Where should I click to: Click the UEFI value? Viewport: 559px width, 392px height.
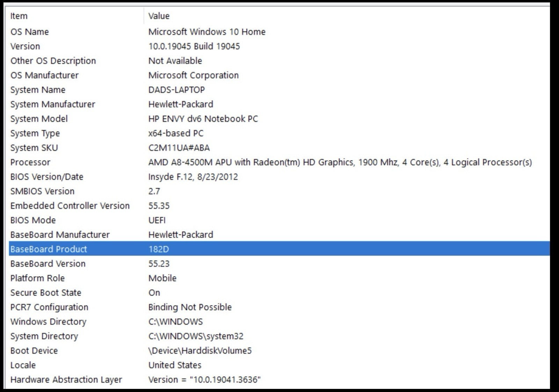coord(157,220)
